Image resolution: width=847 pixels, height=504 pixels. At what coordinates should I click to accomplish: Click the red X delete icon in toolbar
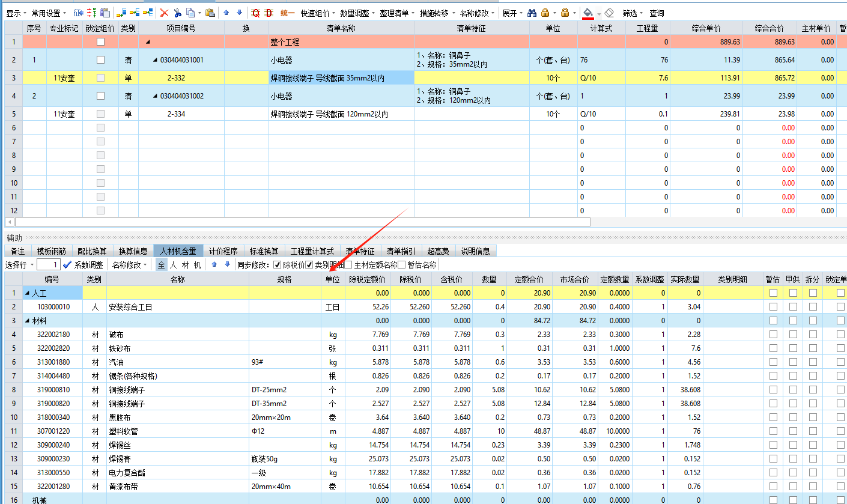[164, 13]
